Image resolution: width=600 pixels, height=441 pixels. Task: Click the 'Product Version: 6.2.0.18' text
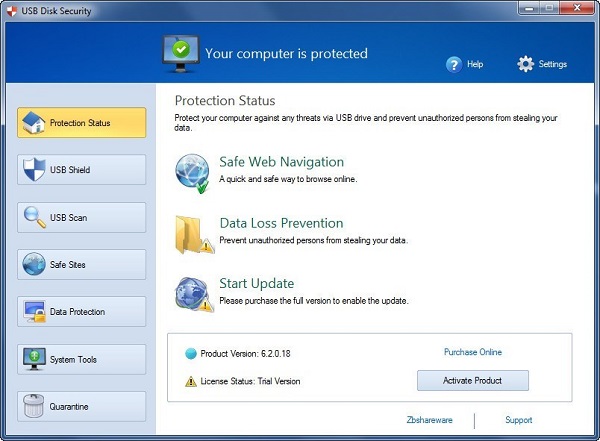(x=245, y=354)
